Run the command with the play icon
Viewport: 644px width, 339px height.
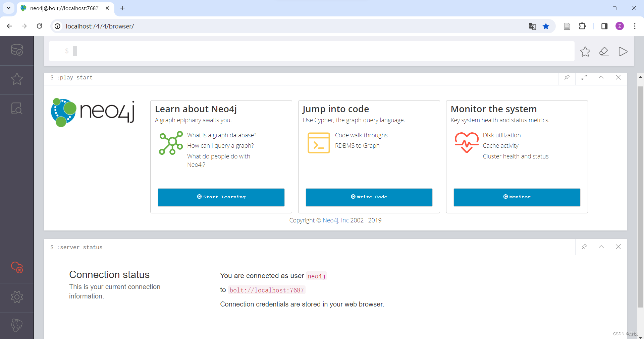(623, 52)
